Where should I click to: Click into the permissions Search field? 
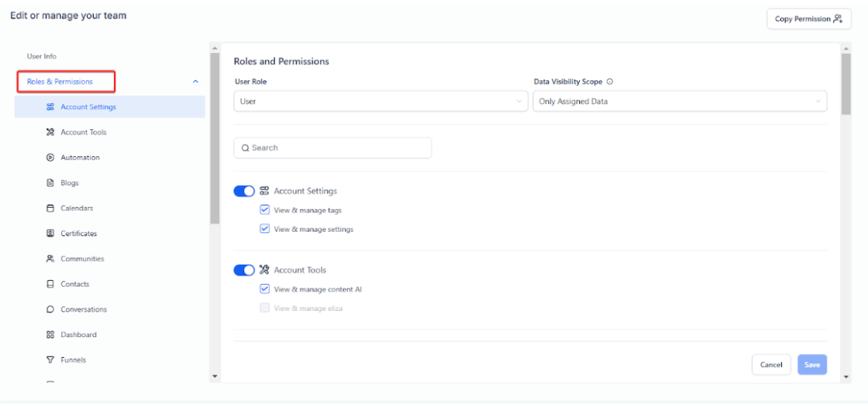(332, 148)
